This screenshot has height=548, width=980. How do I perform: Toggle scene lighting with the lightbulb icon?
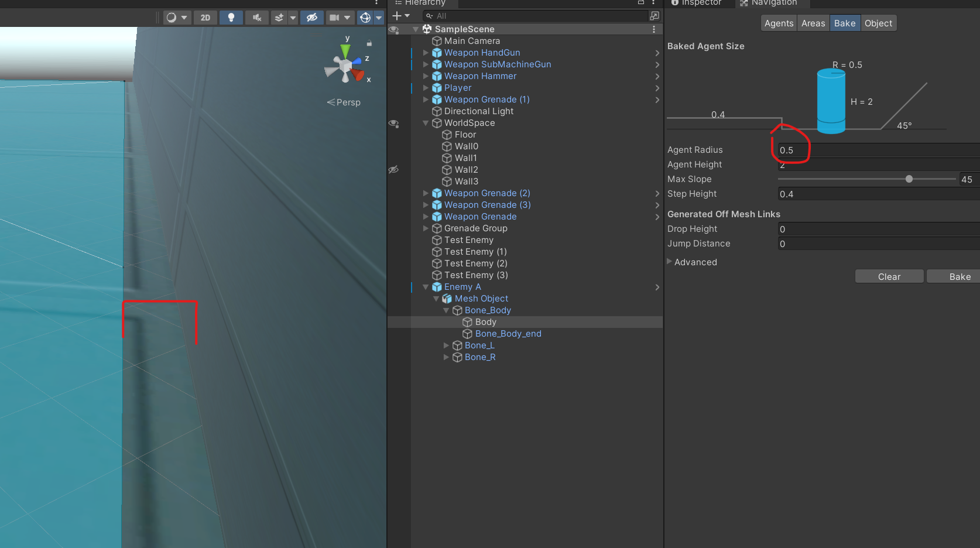(x=231, y=18)
